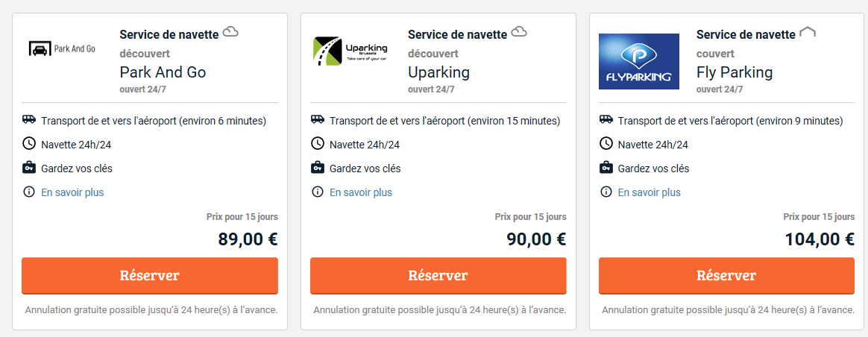Viewport: 868px width, 337px height.
Task: Click the cloud icon on Uparking card
Action: click(x=519, y=32)
